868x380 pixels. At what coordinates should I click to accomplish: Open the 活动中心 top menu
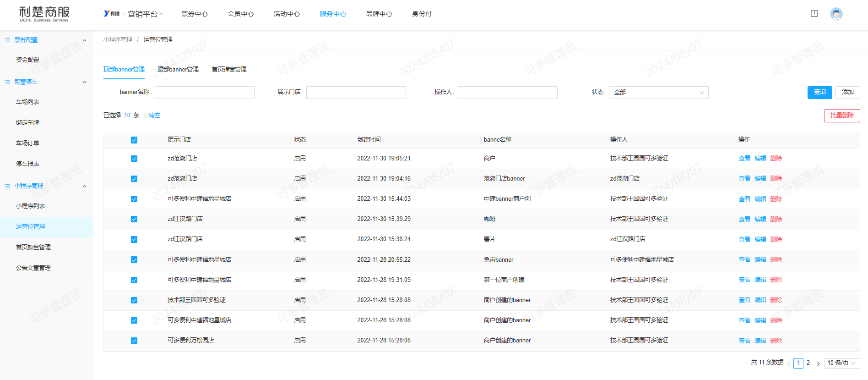(287, 14)
